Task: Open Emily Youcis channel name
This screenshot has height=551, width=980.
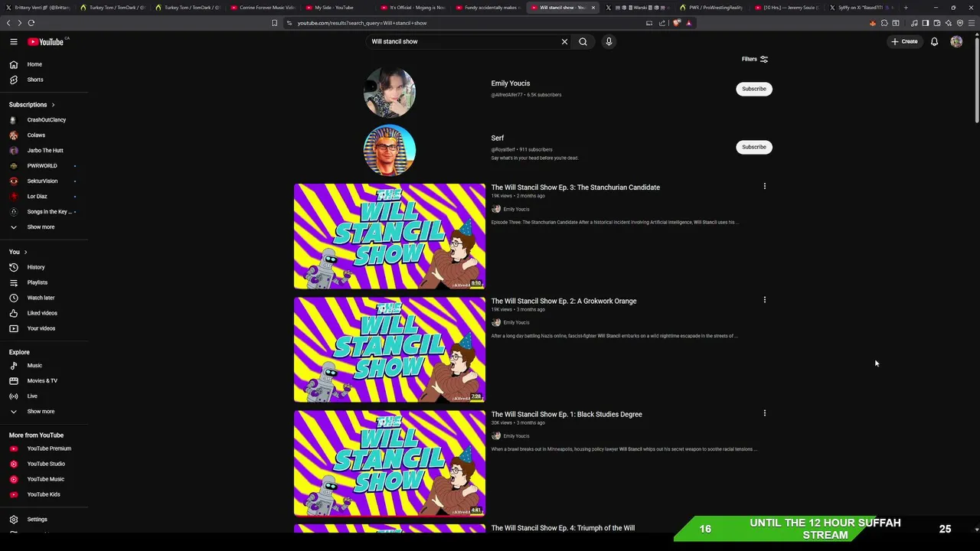Action: pyautogui.click(x=511, y=83)
